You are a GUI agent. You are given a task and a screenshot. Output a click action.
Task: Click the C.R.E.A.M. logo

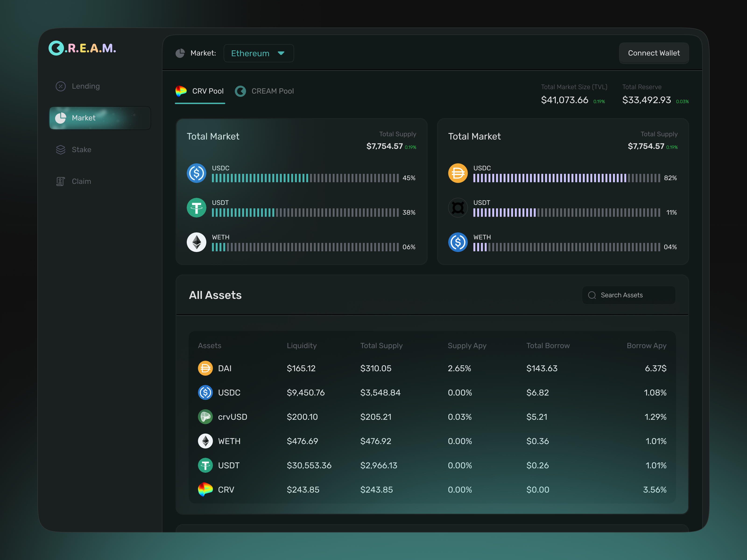82,48
